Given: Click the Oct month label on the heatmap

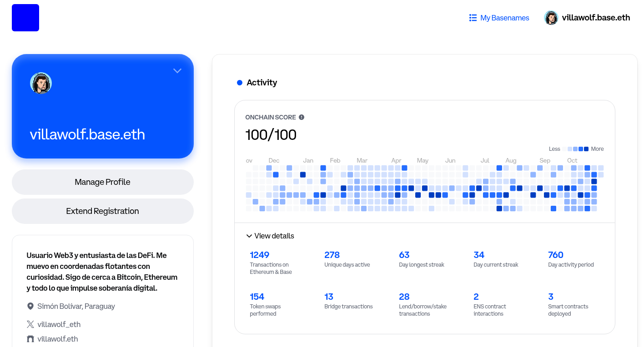Looking at the screenshot, I should click(x=572, y=160).
